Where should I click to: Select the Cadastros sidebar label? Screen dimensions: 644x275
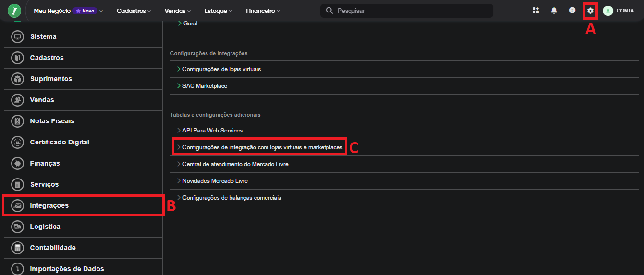click(47, 58)
